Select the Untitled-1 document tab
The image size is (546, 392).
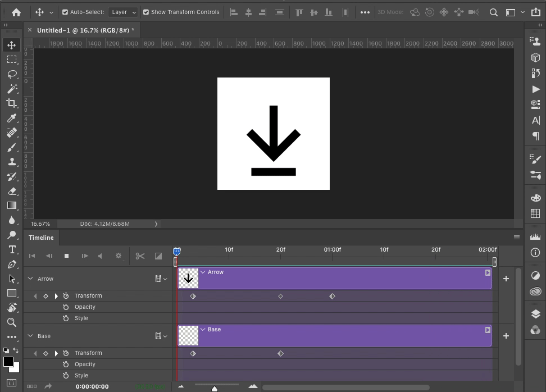coord(84,30)
